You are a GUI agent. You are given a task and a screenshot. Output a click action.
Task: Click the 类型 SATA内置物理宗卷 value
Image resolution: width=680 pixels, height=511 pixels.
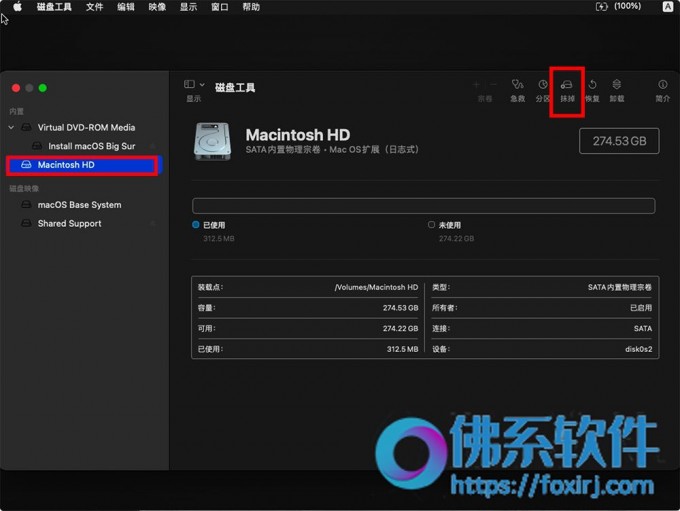[620, 287]
